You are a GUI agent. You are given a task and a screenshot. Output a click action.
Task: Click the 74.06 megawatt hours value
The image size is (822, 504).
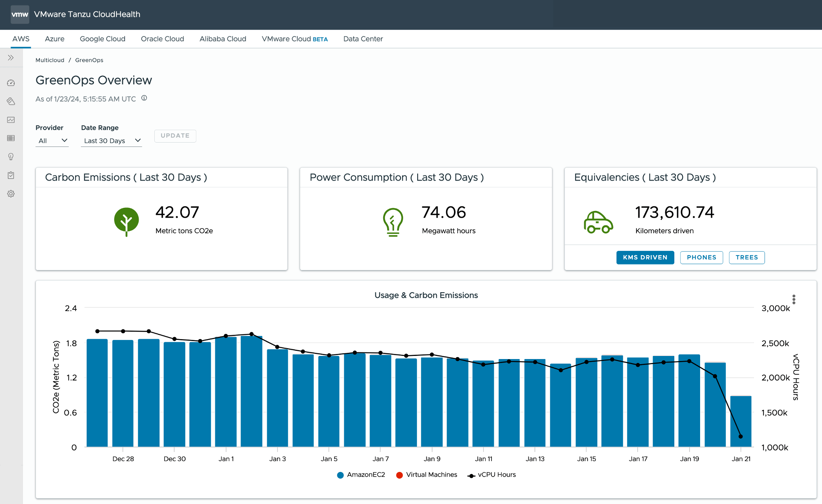click(444, 213)
